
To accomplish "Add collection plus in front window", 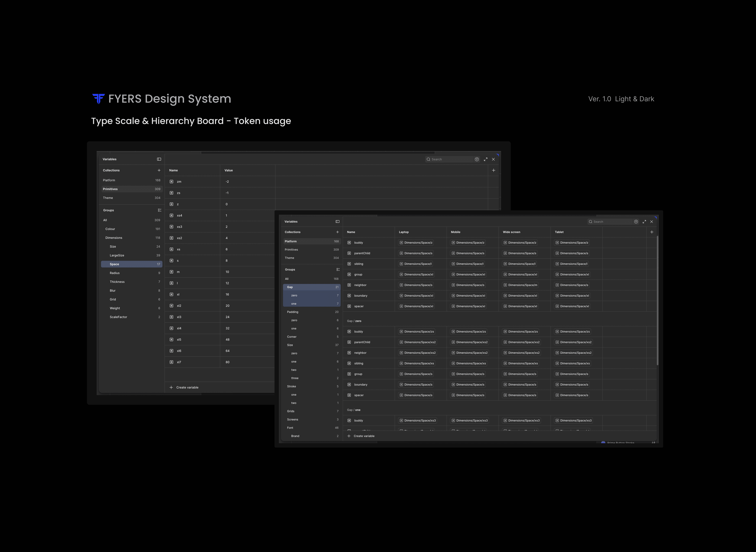I will click(337, 232).
